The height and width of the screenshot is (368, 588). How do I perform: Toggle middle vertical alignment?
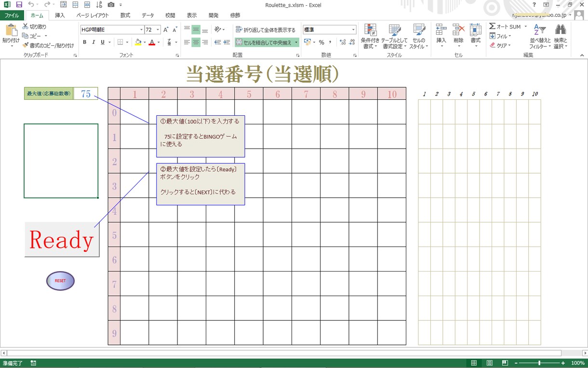pos(196,29)
